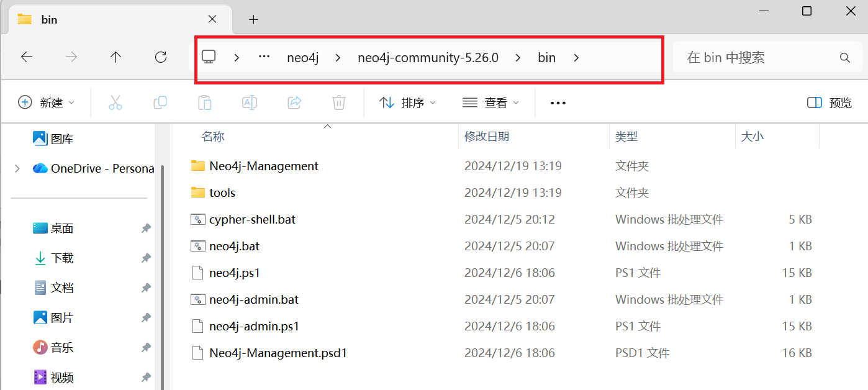The height and width of the screenshot is (390, 868).
Task: Open 音乐 in the sidebar
Action: click(x=53, y=347)
